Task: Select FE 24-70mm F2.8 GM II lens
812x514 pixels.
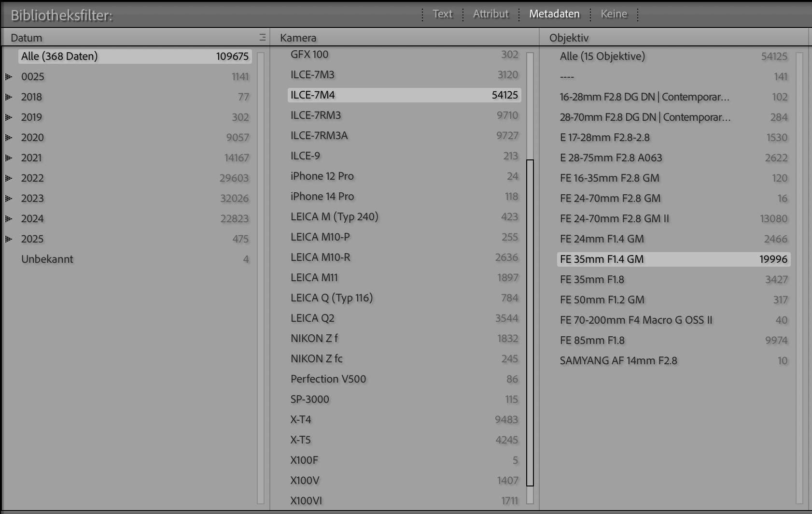Action: click(x=674, y=218)
